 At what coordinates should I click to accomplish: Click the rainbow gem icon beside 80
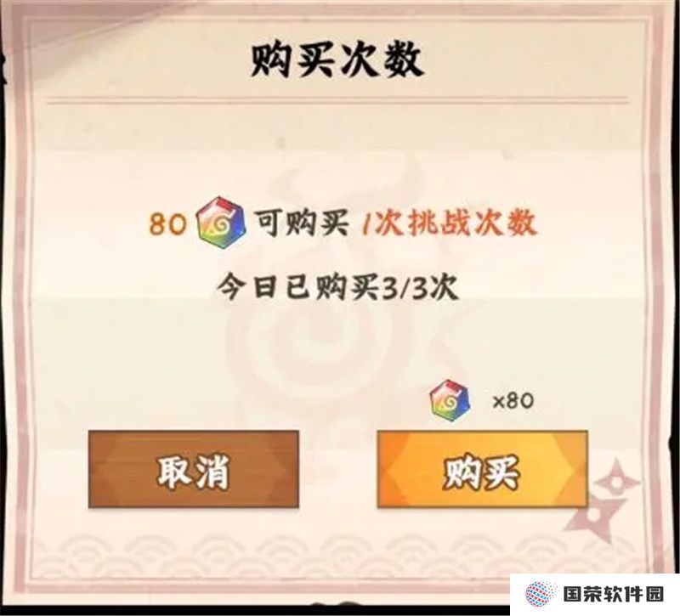click(221, 223)
